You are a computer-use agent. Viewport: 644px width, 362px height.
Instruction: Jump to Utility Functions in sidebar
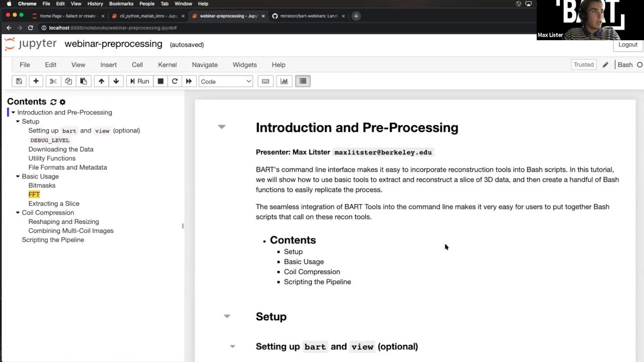(52, 158)
